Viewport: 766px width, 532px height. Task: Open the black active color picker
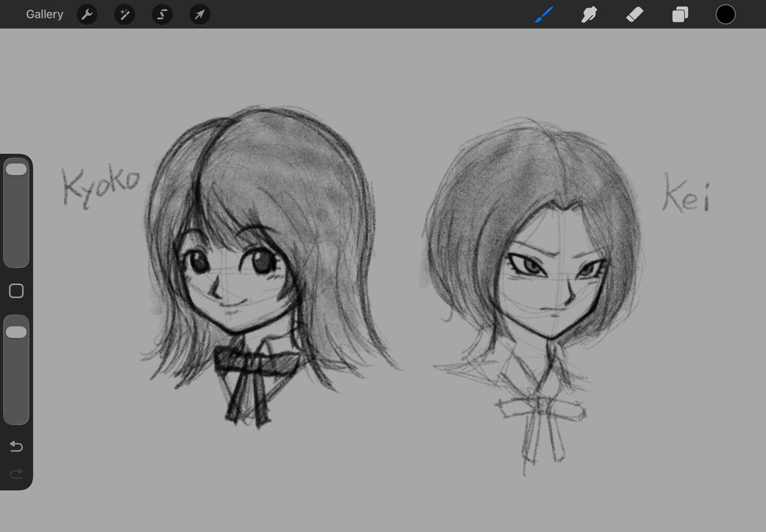tap(725, 14)
